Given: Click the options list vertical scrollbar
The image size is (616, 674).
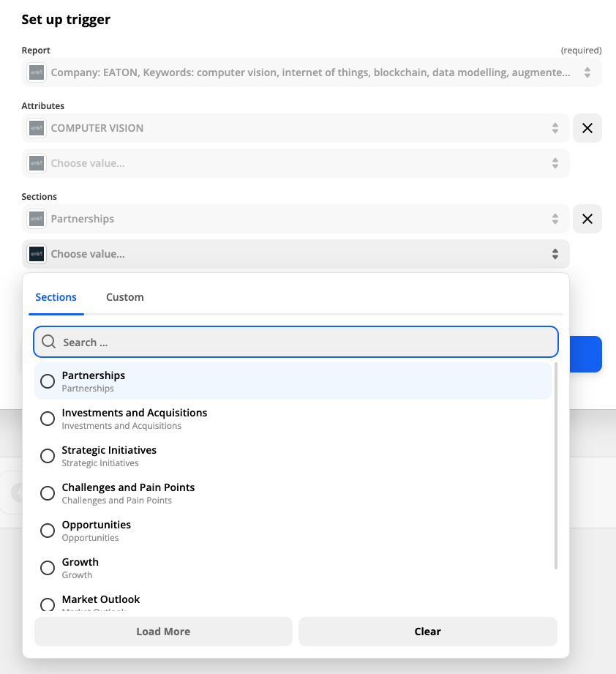Looking at the screenshot, I should 556,465.
